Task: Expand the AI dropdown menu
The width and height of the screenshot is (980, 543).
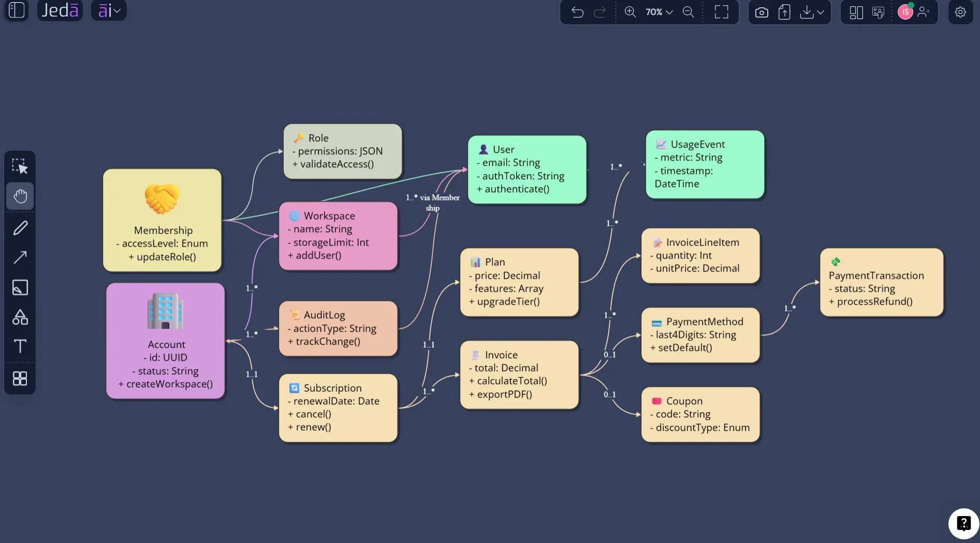Action: 109,10
